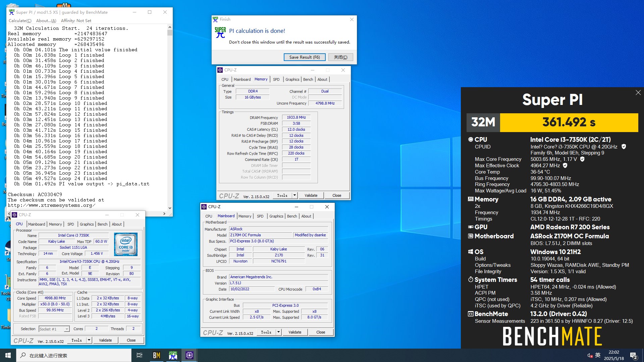The width and height of the screenshot is (644, 362).
Task: Open the notification center icon
Action: pyautogui.click(x=634, y=356)
